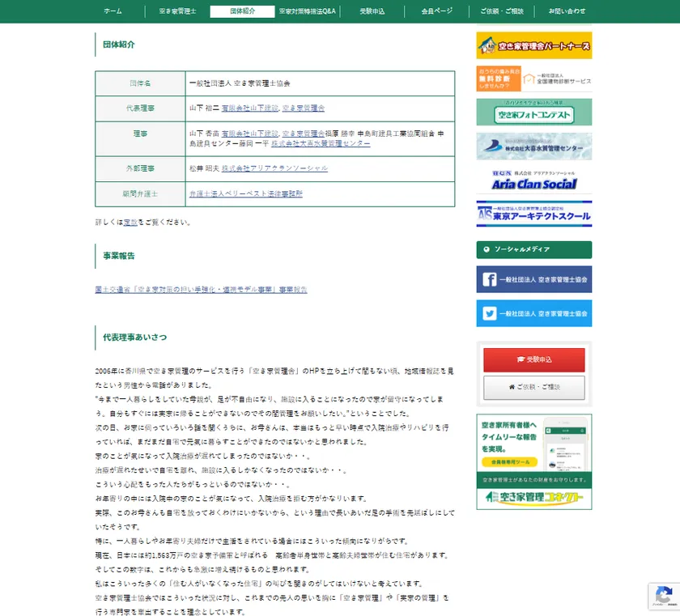The height and width of the screenshot is (616, 680).
Task: Click the house icon on the ご依頼・ご相談 button
Action: [512, 386]
